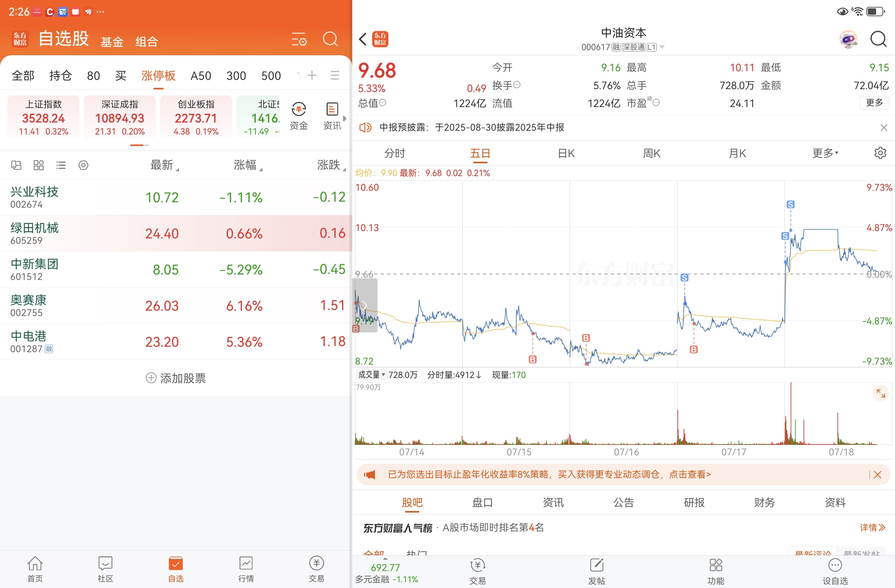Screen dimensions: 895x588
Task: Open 更多 chart period dropdown
Action: coord(825,153)
